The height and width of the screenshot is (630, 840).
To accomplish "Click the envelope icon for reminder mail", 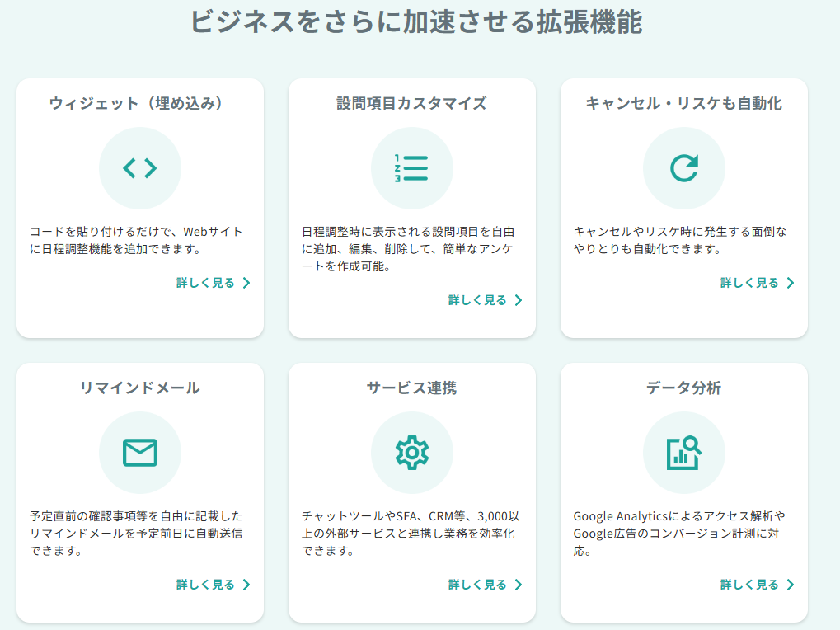I will coord(139,453).
